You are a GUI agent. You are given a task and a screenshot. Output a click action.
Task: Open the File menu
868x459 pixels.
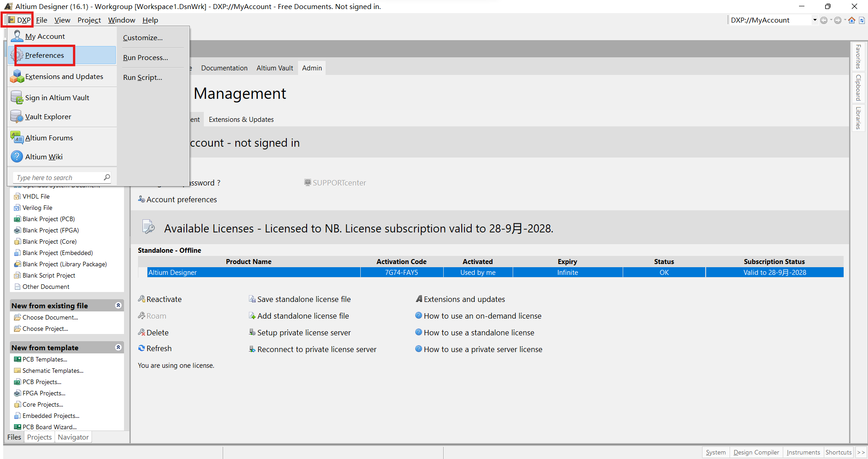[41, 20]
